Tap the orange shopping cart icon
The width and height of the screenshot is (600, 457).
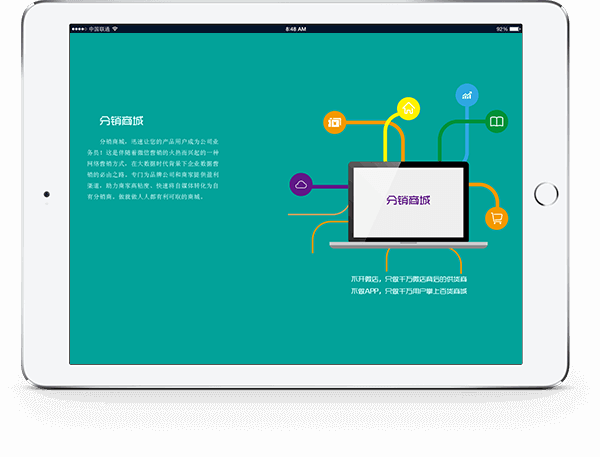point(496,218)
